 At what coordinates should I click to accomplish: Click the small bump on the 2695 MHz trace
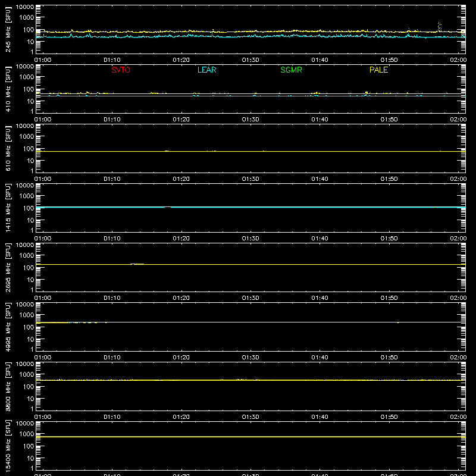[137, 264]
